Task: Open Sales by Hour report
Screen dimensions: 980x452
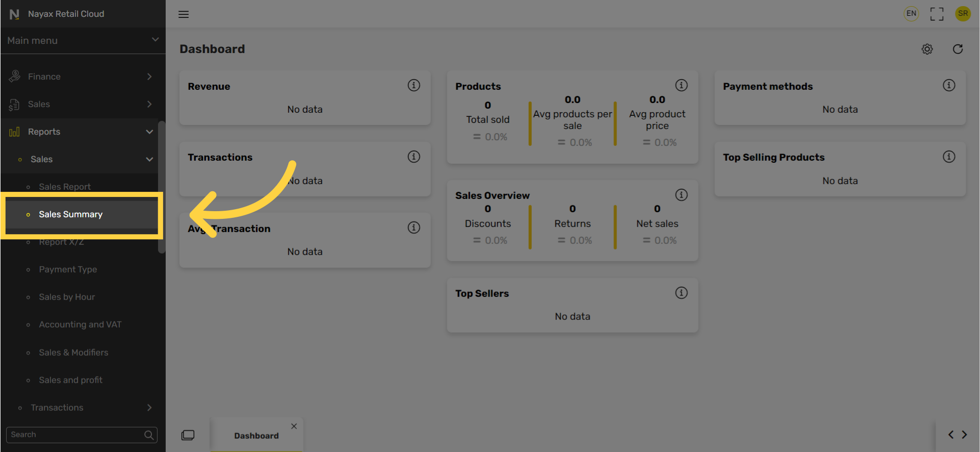Action: pos(67,297)
